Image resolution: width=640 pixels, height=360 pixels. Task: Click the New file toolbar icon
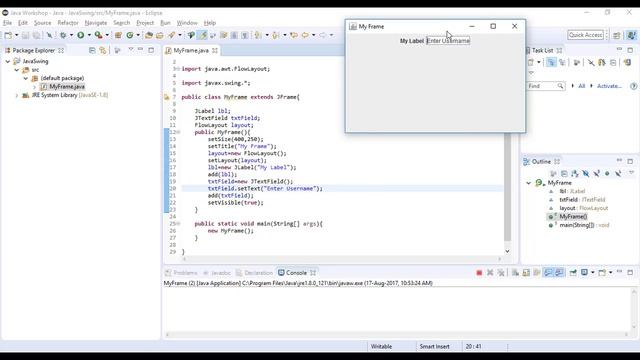8,35
